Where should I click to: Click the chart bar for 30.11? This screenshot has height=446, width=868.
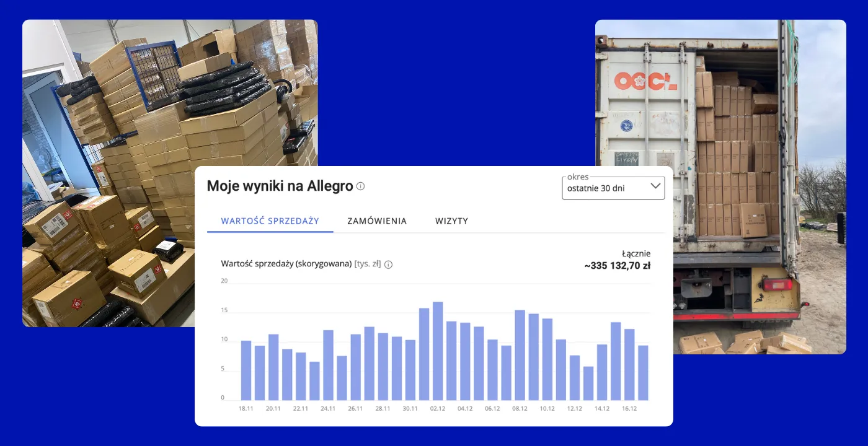[x=410, y=370]
